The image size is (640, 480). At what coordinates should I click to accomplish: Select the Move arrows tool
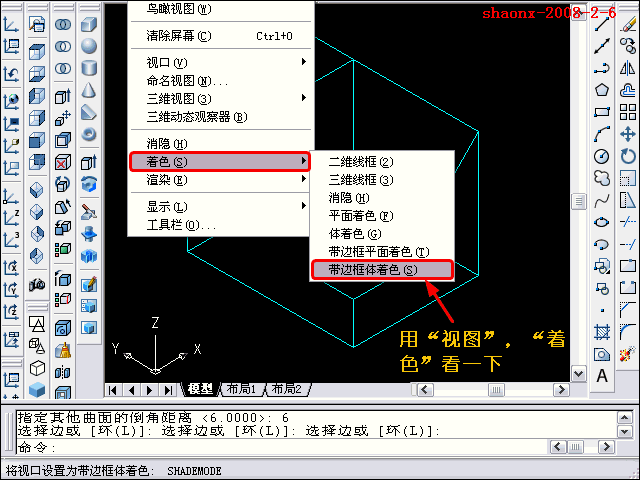tap(628, 134)
